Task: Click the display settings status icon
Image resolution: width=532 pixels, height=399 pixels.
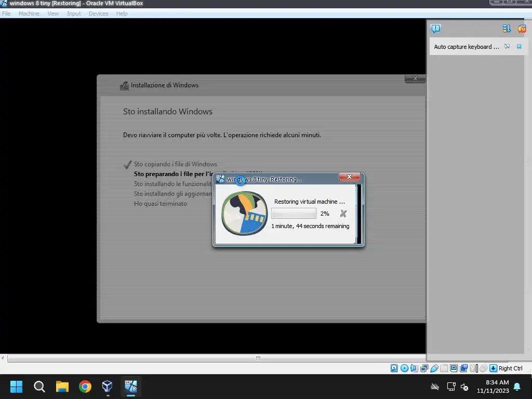Action: click(x=454, y=368)
